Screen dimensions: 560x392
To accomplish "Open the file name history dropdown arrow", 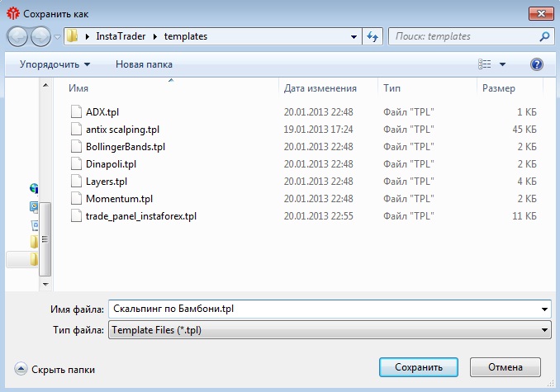I will tap(544, 309).
